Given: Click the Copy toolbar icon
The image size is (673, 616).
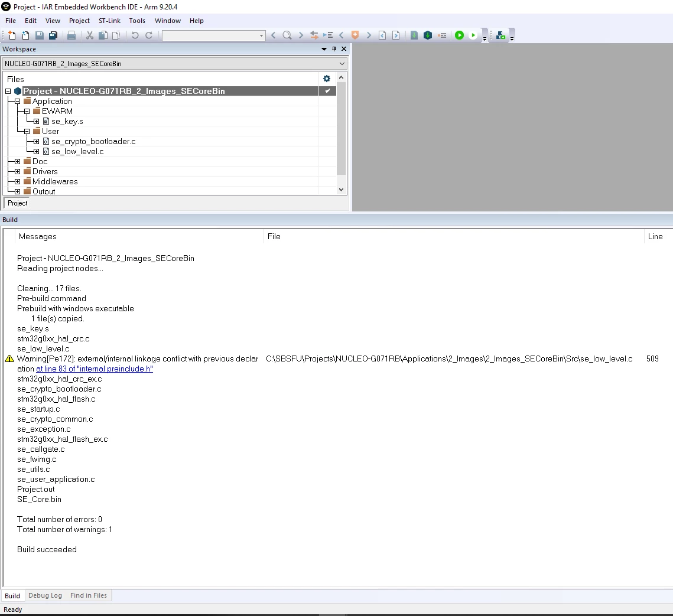Looking at the screenshot, I should point(103,35).
